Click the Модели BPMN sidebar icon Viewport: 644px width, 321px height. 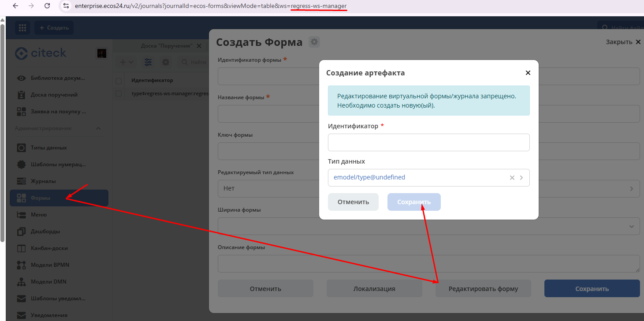(x=21, y=265)
